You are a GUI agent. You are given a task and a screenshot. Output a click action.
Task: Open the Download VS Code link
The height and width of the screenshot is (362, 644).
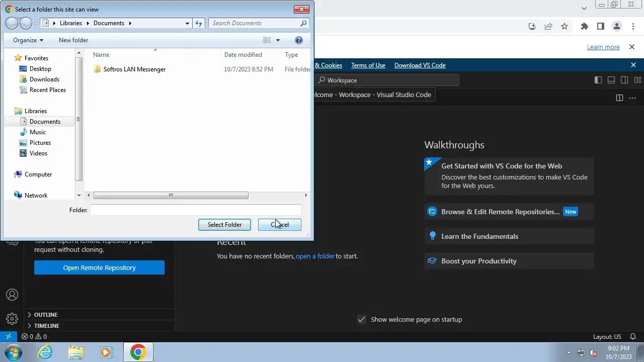click(x=420, y=65)
